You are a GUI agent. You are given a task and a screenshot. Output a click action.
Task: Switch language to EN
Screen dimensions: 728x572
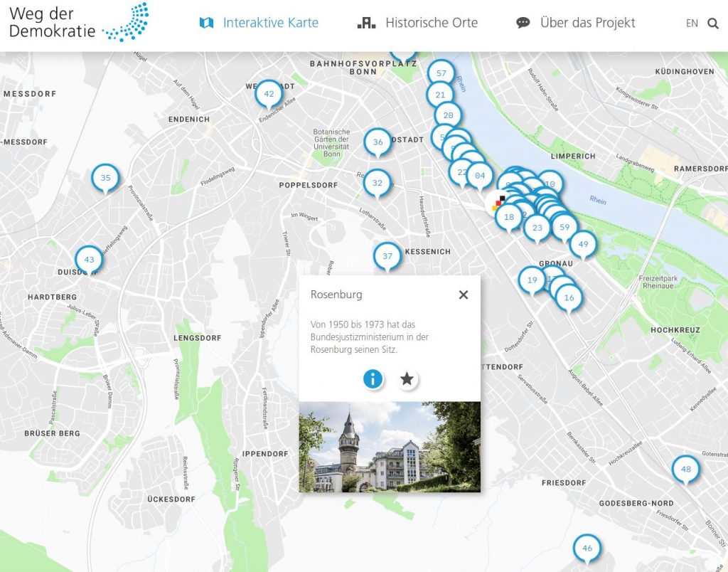(x=692, y=23)
